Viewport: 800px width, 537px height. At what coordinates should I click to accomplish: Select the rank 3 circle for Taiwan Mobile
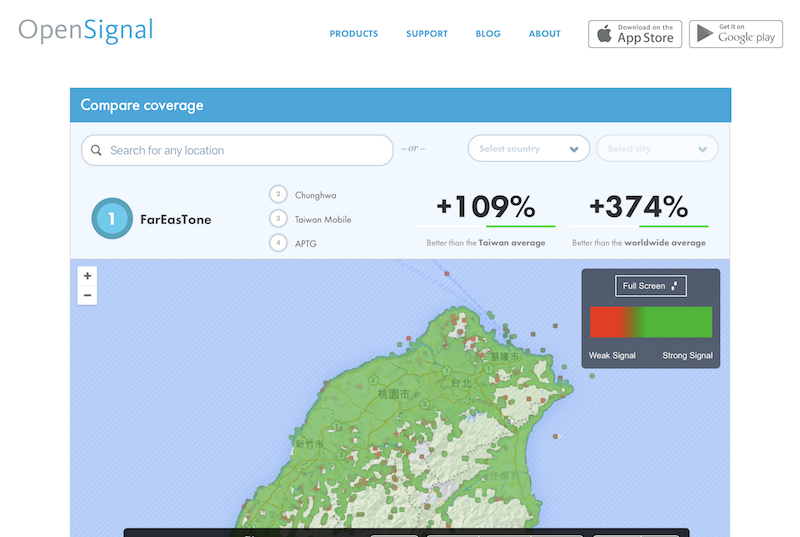pyautogui.click(x=278, y=219)
